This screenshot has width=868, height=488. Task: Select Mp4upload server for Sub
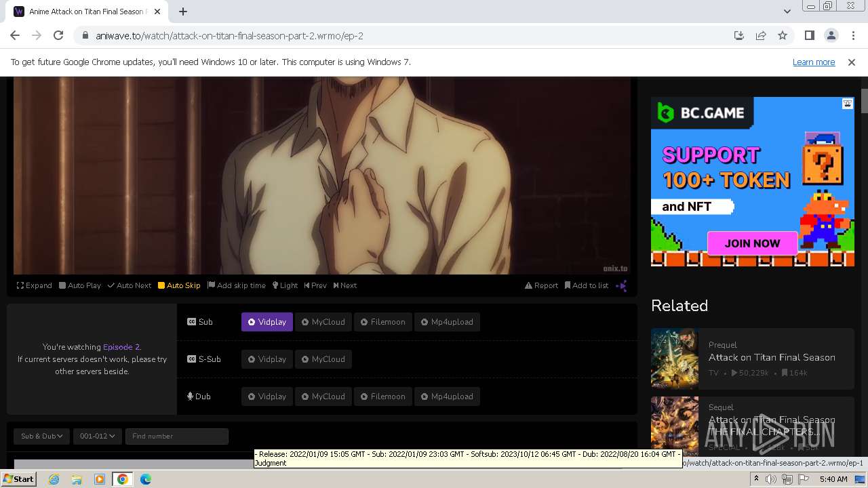point(448,322)
